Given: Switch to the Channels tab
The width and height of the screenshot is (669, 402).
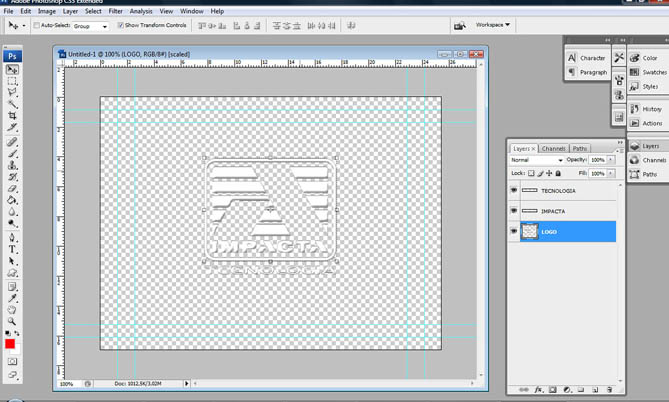Looking at the screenshot, I should pyautogui.click(x=553, y=148).
